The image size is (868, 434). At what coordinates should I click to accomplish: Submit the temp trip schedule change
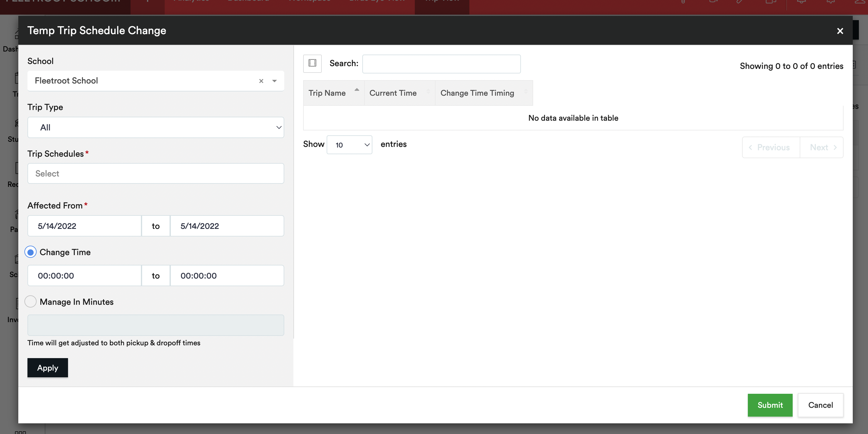coord(770,405)
